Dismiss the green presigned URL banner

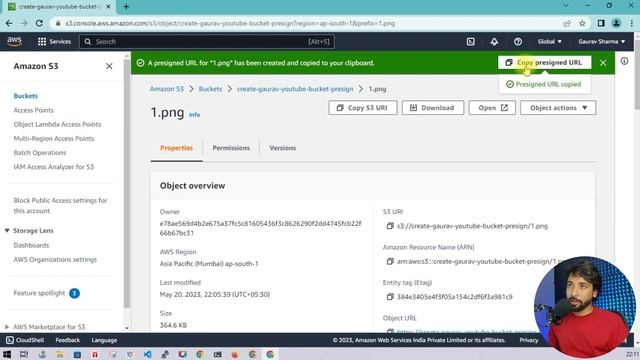coord(603,63)
